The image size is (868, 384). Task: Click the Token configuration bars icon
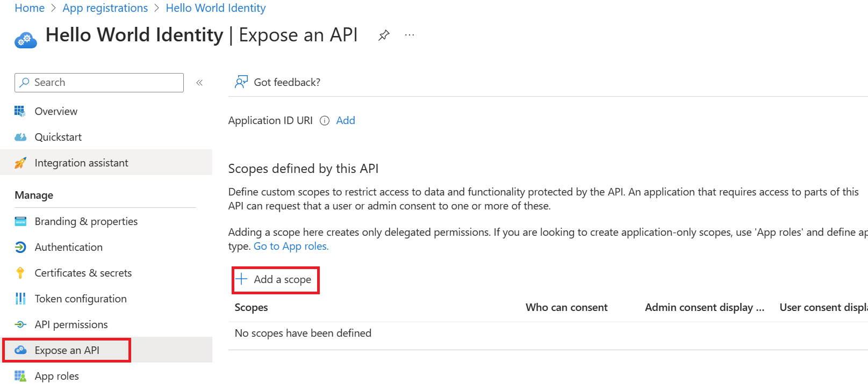[20, 299]
